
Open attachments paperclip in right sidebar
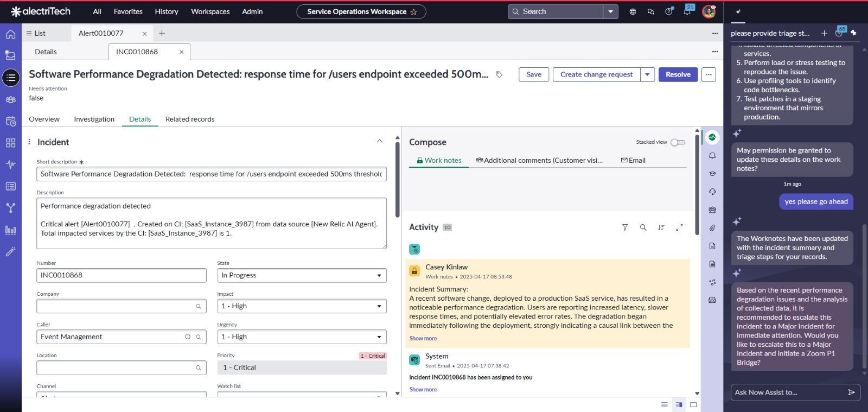tap(712, 228)
